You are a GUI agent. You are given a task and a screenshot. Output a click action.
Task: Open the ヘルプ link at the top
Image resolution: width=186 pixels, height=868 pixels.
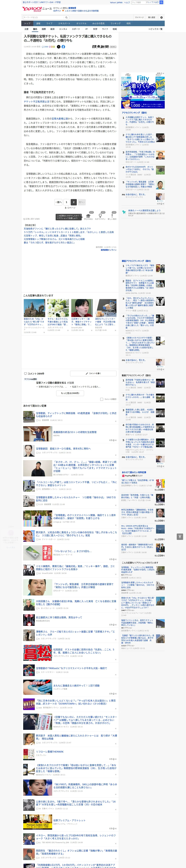click(x=127, y=2)
